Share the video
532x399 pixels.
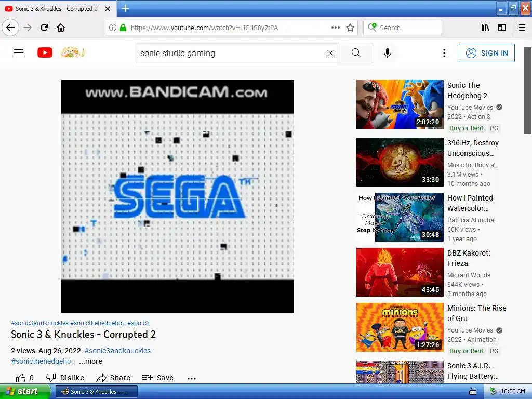pyautogui.click(x=113, y=378)
